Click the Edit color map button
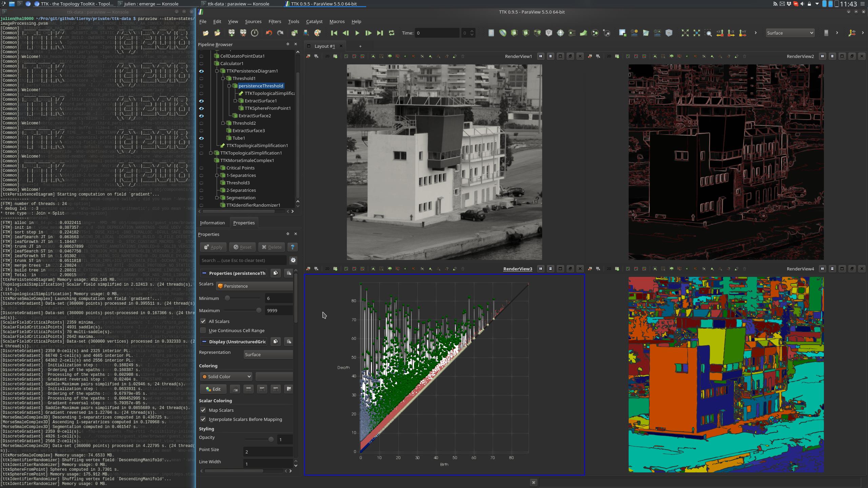Viewport: 868px width, 488px height. coord(213,389)
